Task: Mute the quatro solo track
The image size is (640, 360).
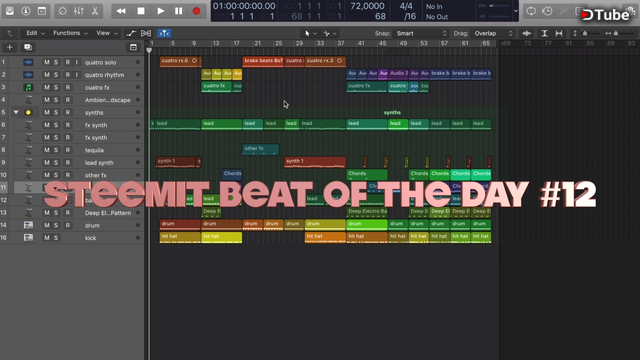Action: click(x=47, y=62)
